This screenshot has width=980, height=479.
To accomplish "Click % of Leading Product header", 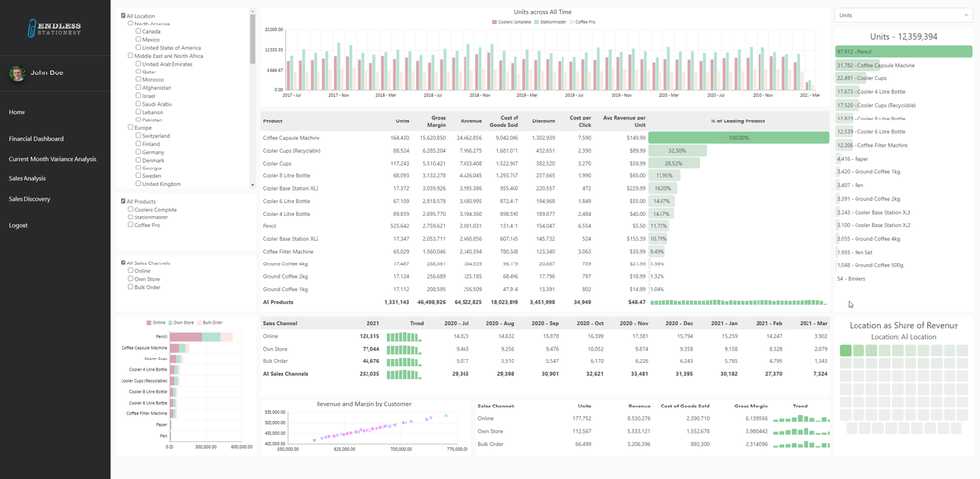I will tap(738, 121).
